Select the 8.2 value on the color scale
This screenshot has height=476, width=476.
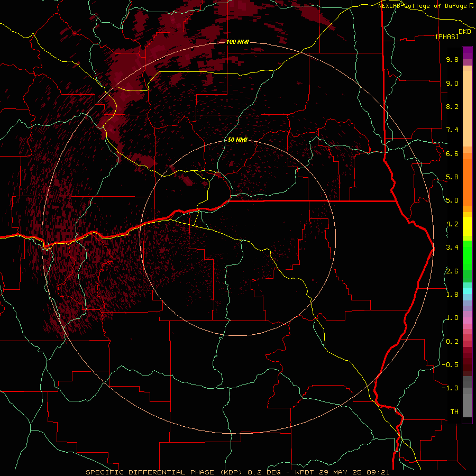point(452,106)
